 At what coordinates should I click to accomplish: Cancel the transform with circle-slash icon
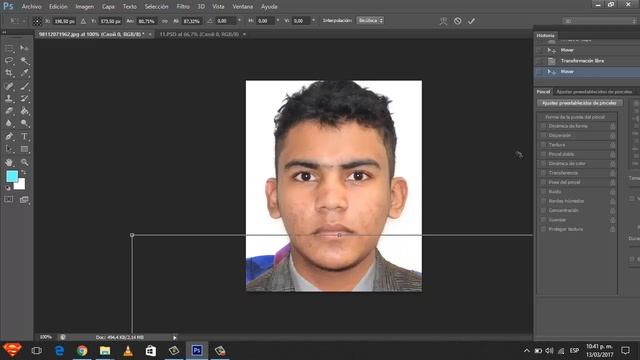coord(458,21)
